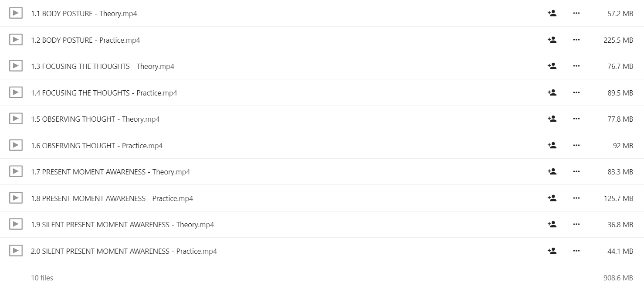The height and width of the screenshot is (290, 644).
Task: Click the video icon for 1.3 FOCUSING THE THOUGHTS - Theory
Action: tap(16, 66)
